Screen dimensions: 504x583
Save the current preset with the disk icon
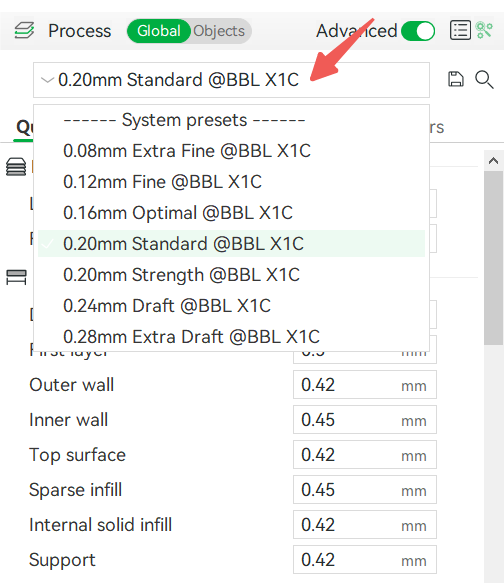pos(456,79)
